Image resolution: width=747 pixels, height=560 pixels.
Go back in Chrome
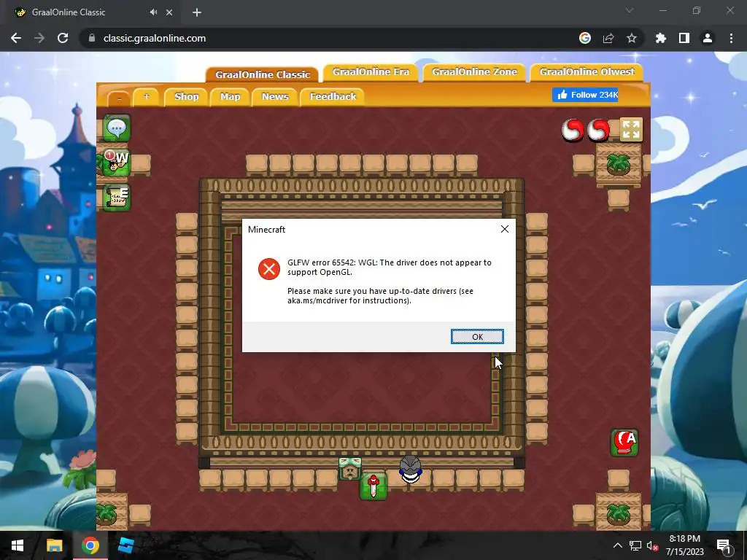pyautogui.click(x=16, y=38)
